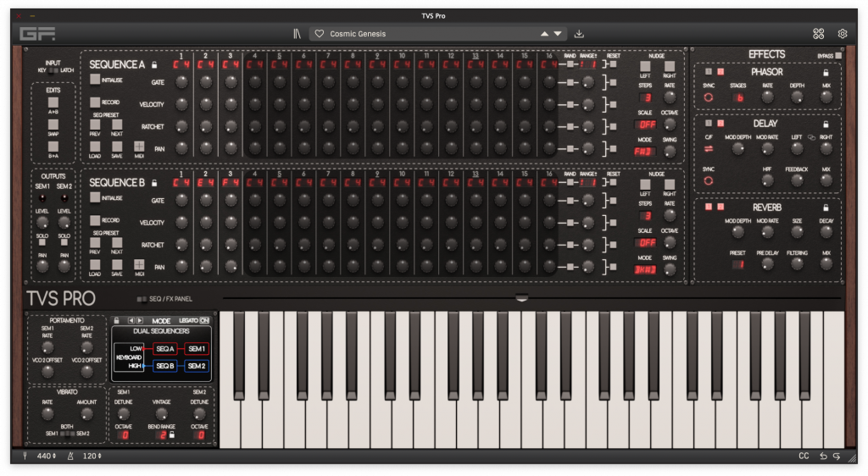The width and height of the screenshot is (868, 476).
Task: Open the four-circles panel icon in top bar
Action: (819, 34)
